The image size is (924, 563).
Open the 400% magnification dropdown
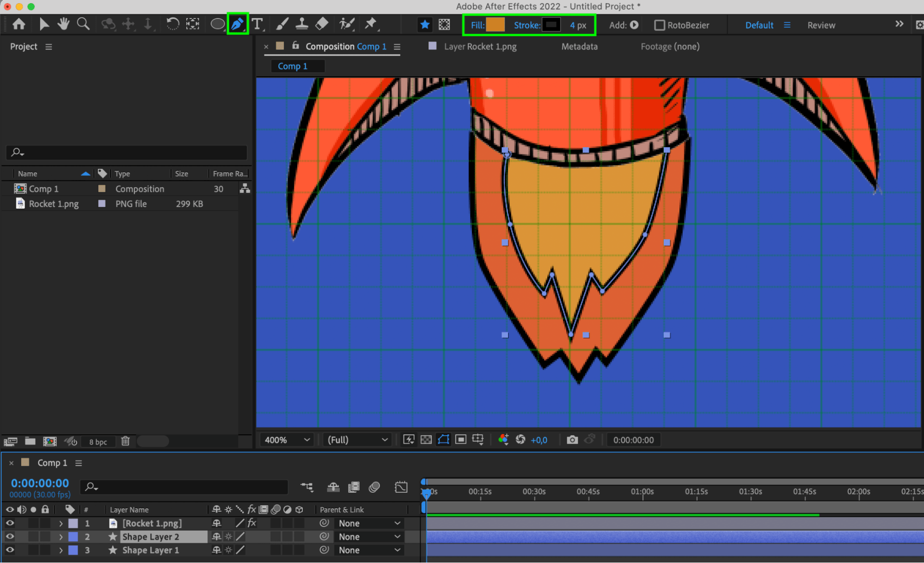(x=287, y=440)
